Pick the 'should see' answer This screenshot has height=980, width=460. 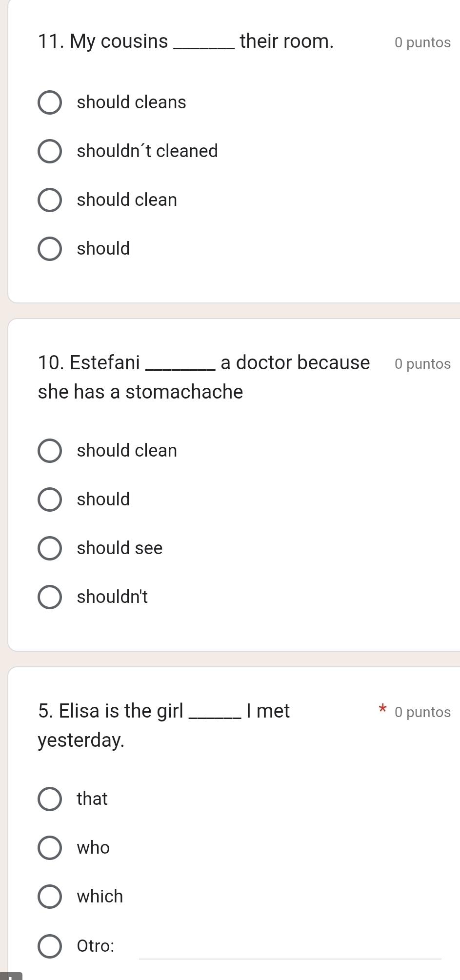(50, 548)
